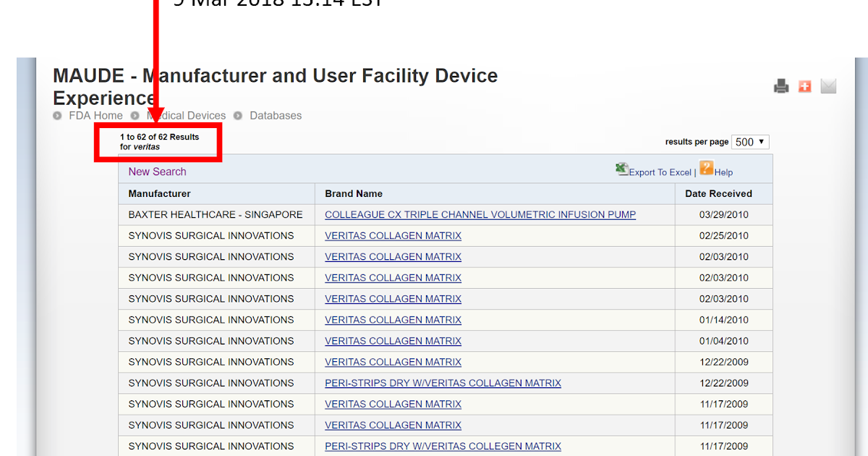The width and height of the screenshot is (868, 456).
Task: Click the email envelope icon
Action: pyautogui.click(x=828, y=87)
